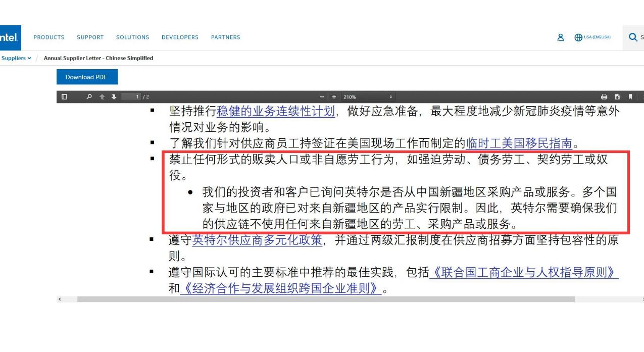Print the PDF document
This screenshot has height=352, width=644.
604,96
